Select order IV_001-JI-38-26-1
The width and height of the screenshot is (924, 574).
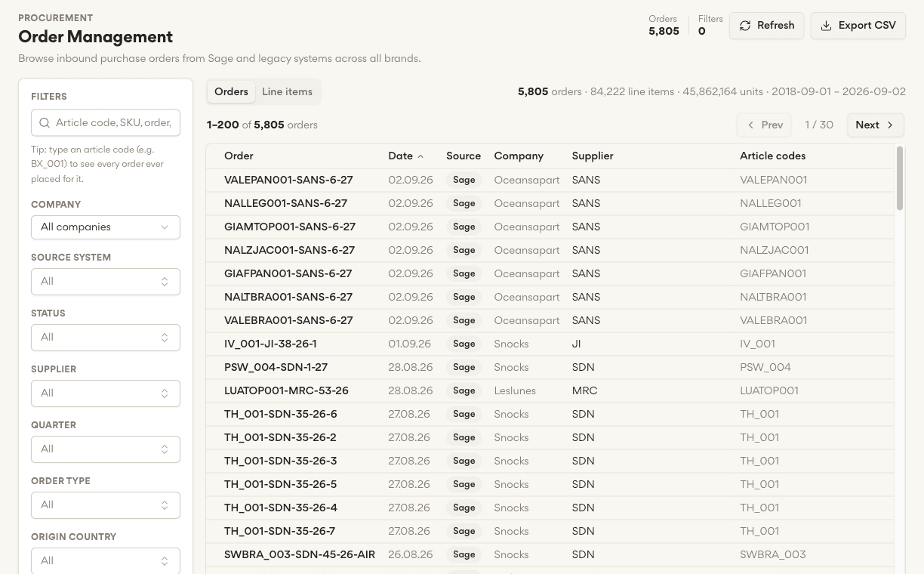(270, 344)
